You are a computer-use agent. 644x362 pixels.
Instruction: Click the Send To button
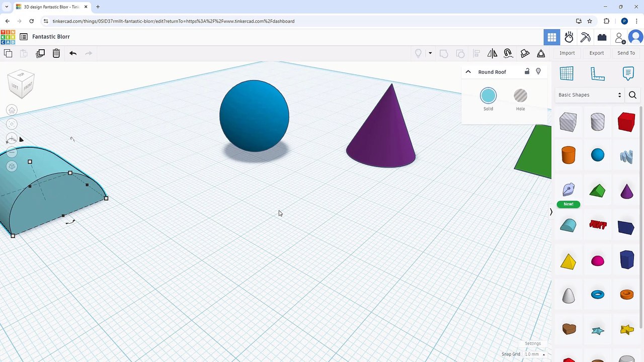pos(626,53)
